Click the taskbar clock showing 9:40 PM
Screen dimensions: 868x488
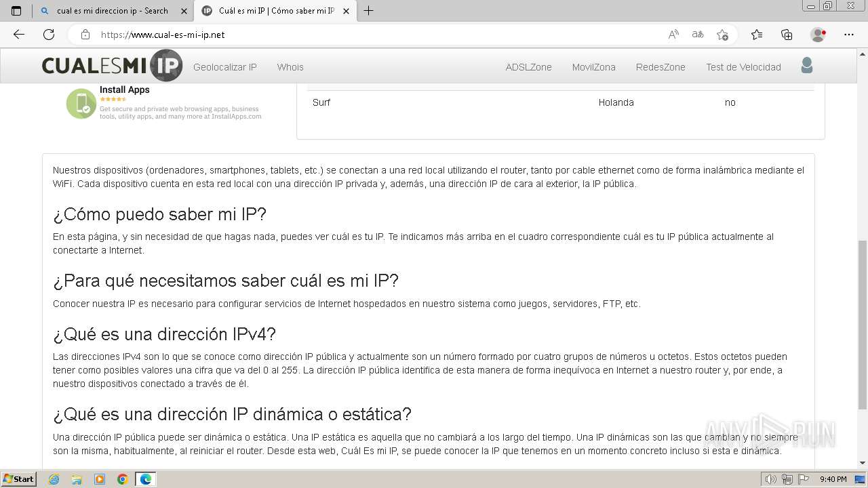[x=833, y=479]
